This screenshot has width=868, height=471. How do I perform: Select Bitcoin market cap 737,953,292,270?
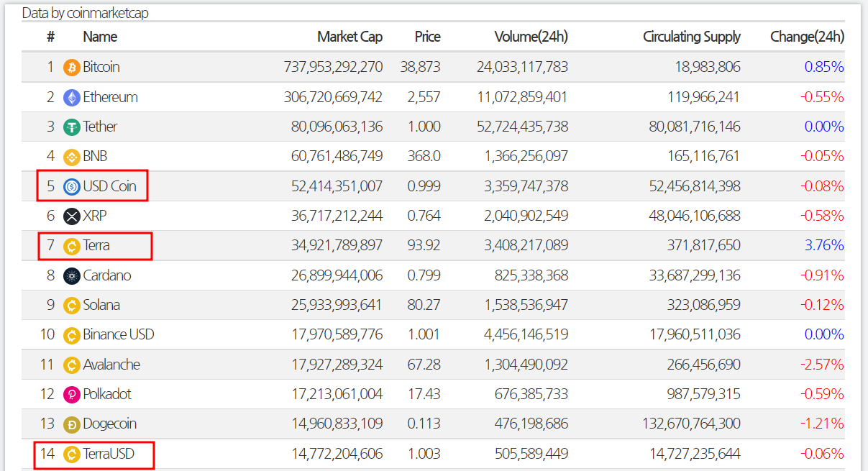[334, 67]
